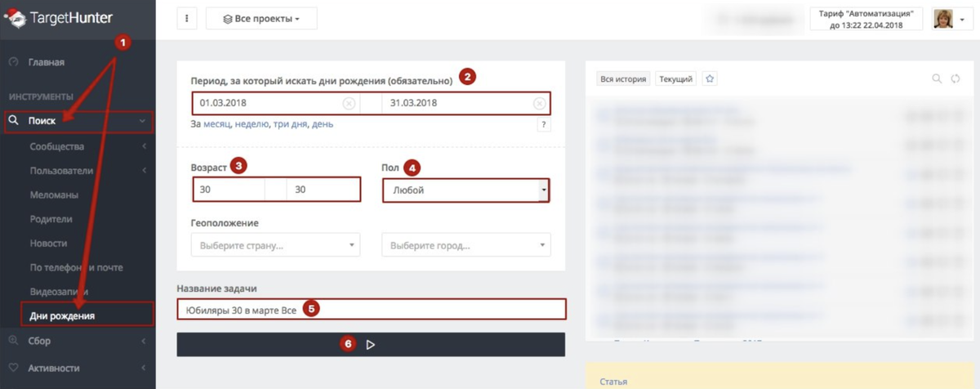
Task: Open the Выберите страну dropdown
Action: click(275, 245)
